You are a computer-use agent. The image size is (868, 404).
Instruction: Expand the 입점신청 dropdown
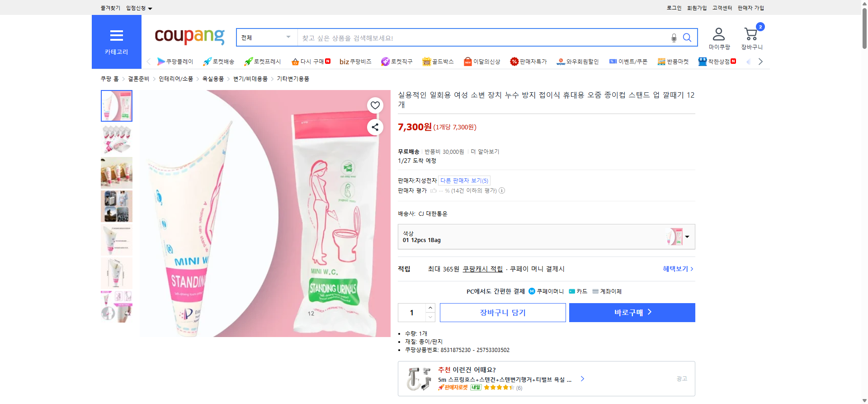click(138, 8)
